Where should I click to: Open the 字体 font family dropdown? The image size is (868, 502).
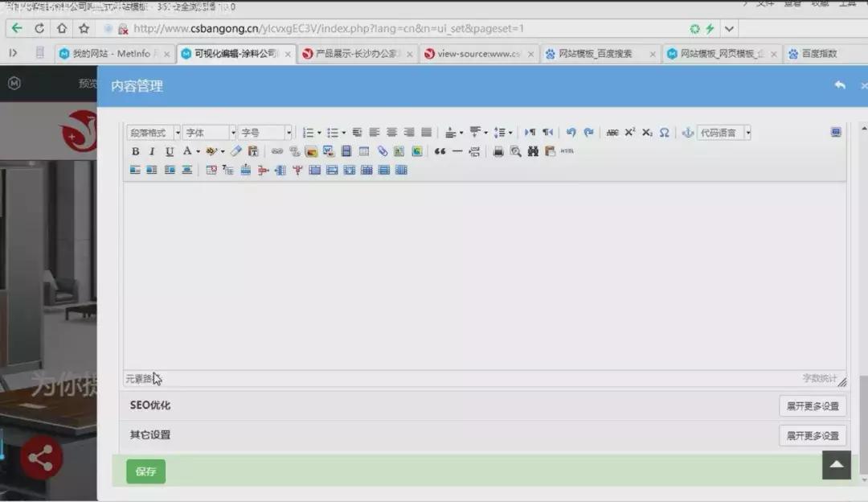click(209, 133)
